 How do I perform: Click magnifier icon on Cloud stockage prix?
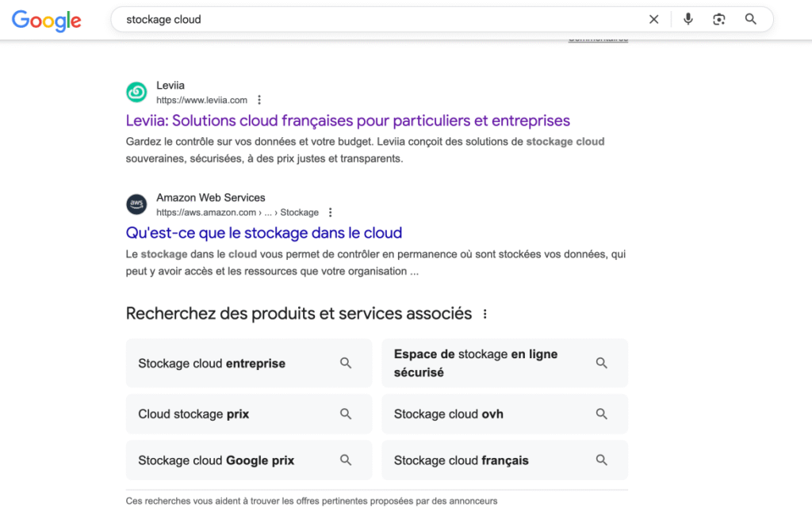(x=346, y=414)
